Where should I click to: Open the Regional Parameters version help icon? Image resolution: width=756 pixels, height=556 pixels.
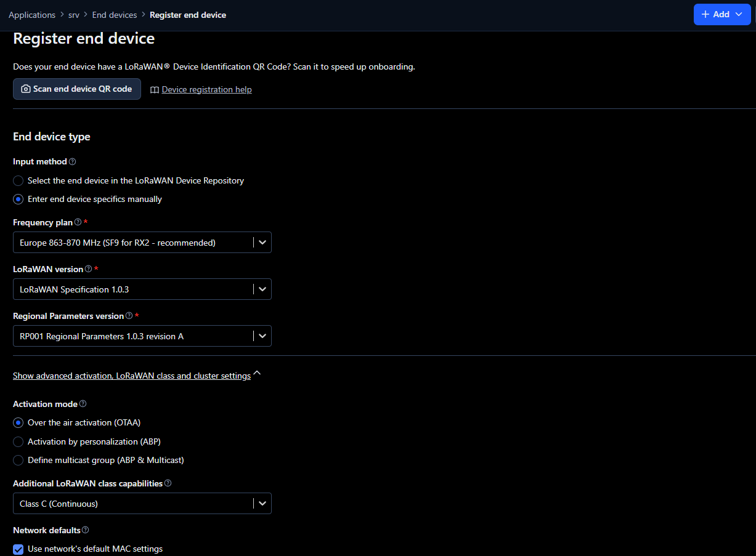coord(128,316)
